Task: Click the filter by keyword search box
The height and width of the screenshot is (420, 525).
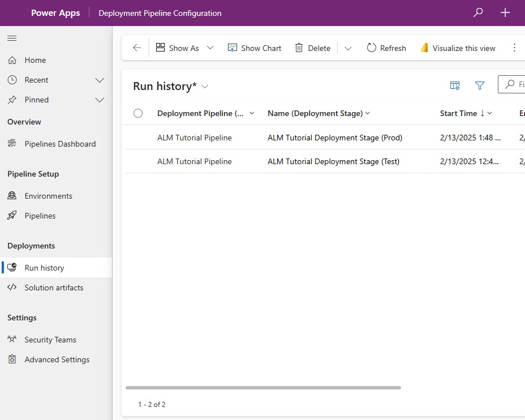Action: (x=511, y=84)
